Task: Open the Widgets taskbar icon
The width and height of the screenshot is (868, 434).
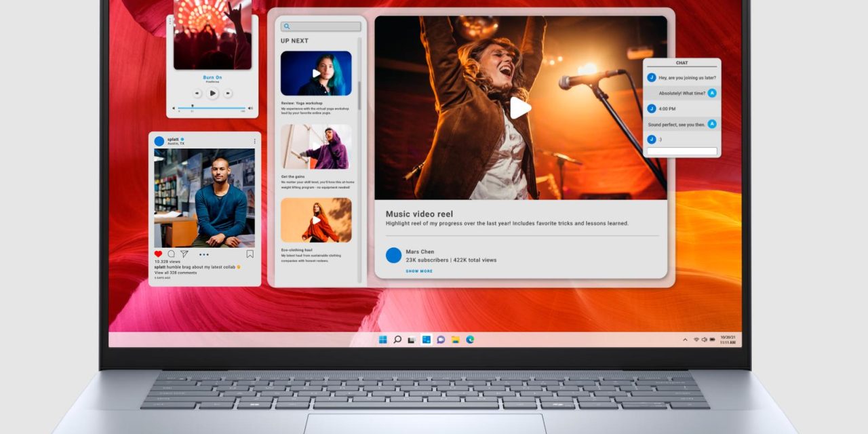Action: (x=427, y=339)
